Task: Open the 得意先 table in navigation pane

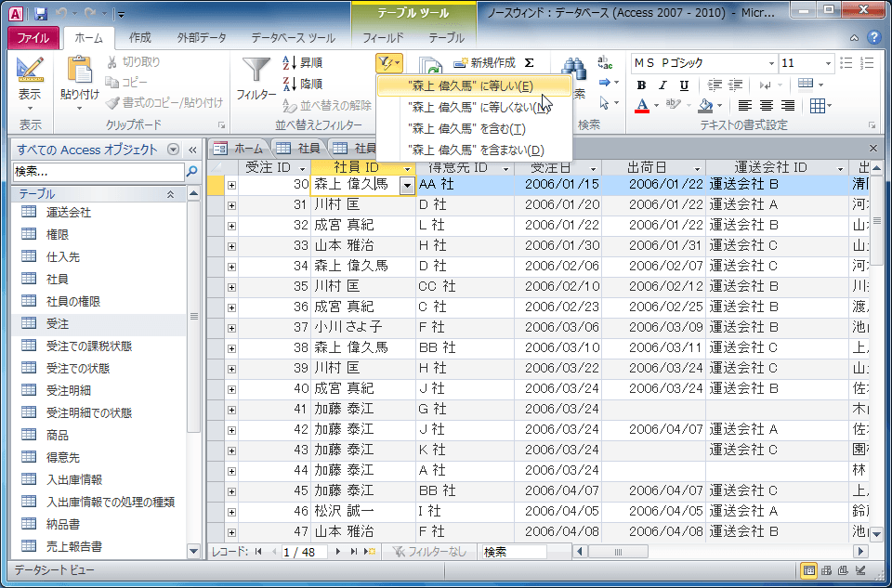Action: tap(63, 458)
